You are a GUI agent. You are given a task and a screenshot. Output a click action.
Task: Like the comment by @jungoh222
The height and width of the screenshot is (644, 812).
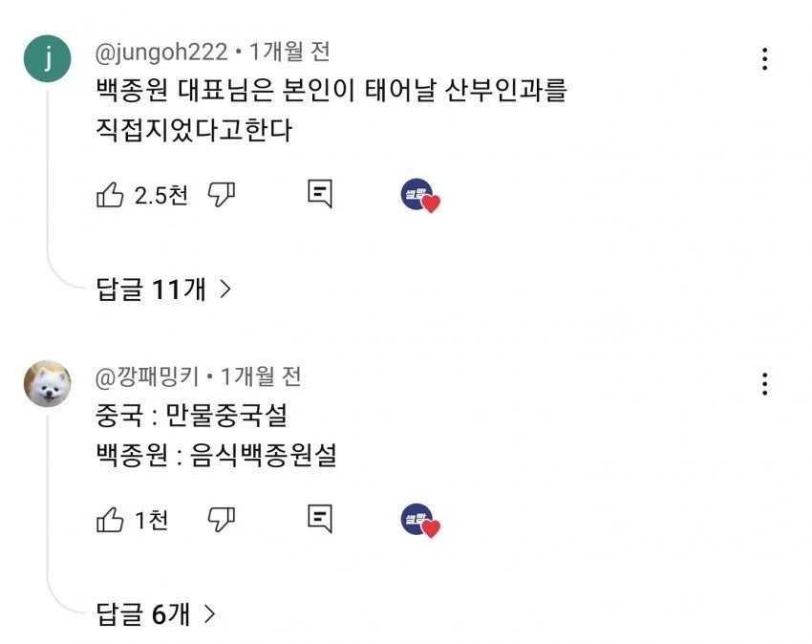(x=111, y=195)
